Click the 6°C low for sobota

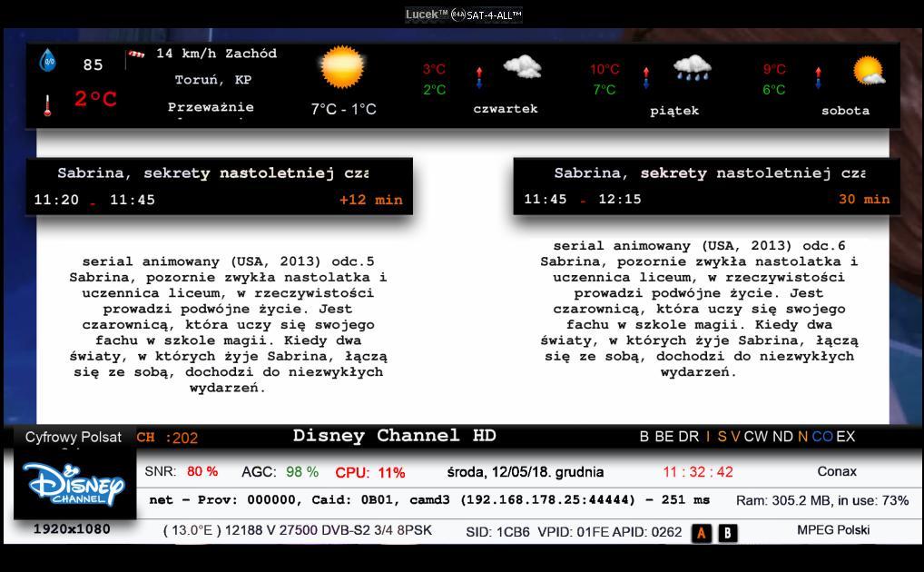click(774, 90)
